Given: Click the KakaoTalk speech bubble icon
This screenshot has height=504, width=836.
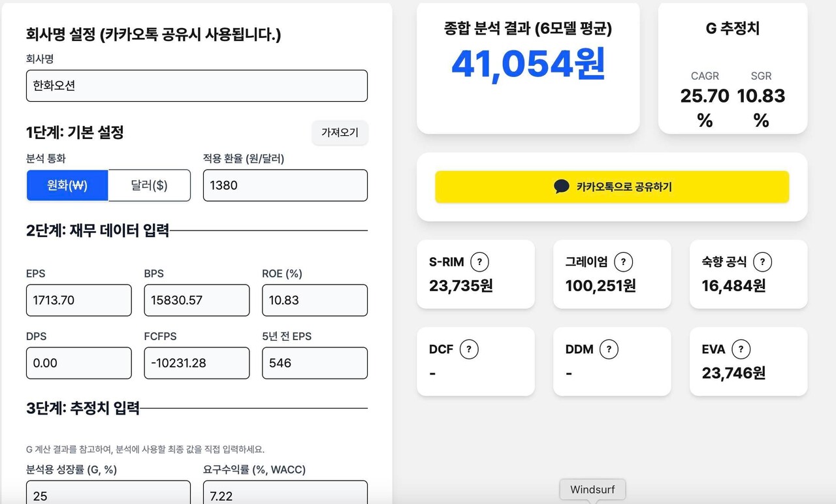Looking at the screenshot, I should click(x=560, y=186).
